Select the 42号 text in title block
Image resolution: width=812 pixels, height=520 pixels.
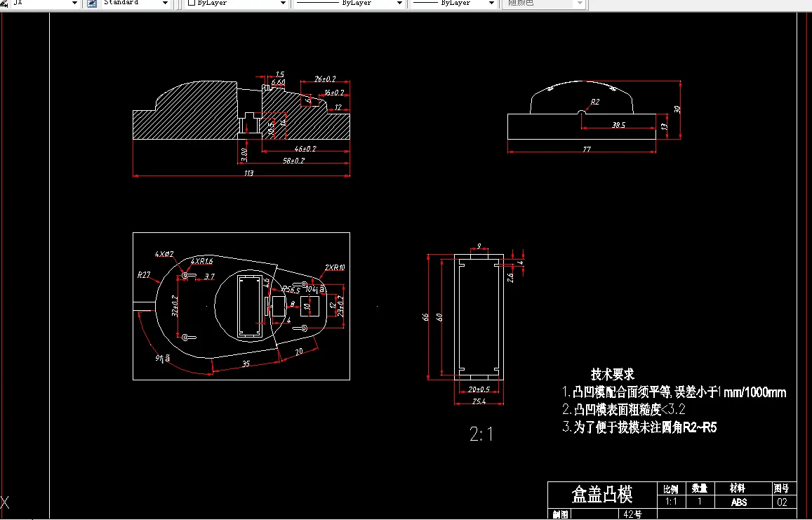pyautogui.click(x=633, y=514)
